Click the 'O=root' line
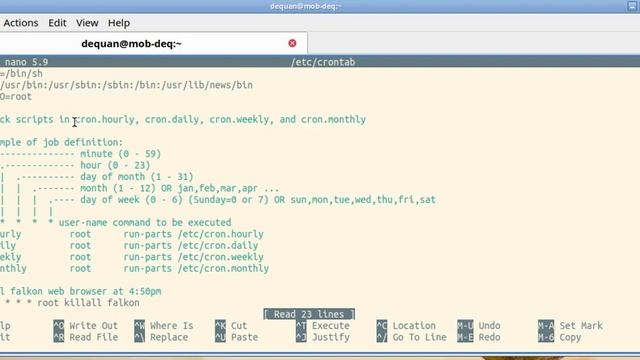Image resolution: width=640 pixels, height=360 pixels. click(x=16, y=96)
